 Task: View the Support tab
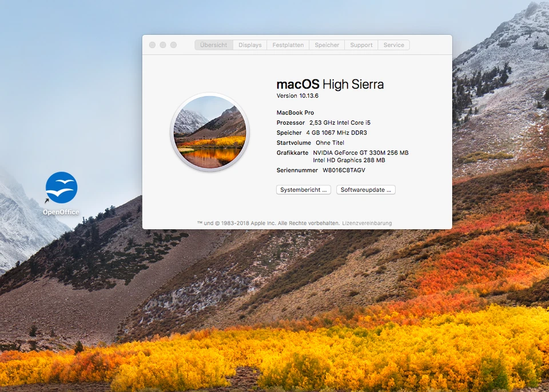(361, 45)
